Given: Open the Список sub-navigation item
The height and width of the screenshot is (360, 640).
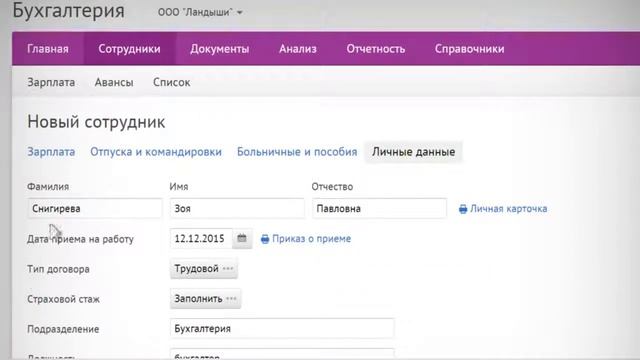Looking at the screenshot, I should coord(171,82).
